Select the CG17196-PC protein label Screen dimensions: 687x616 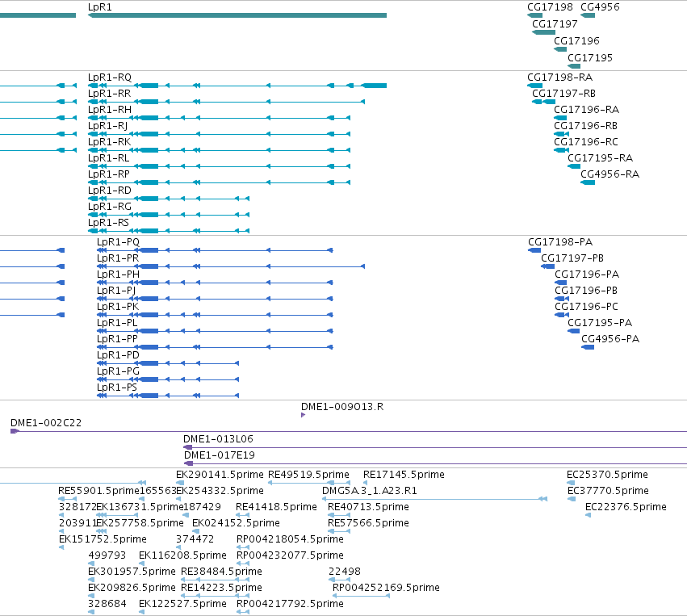click(x=586, y=307)
